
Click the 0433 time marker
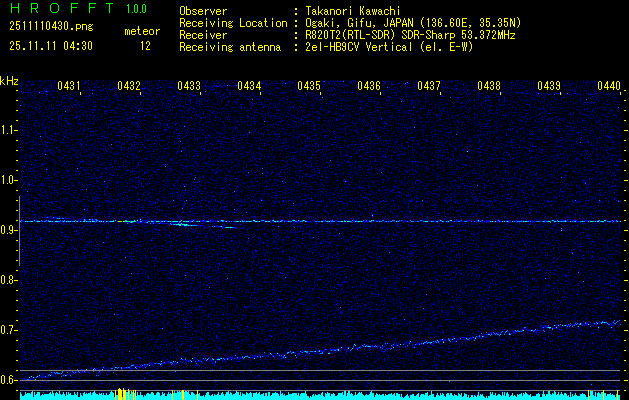pos(189,87)
